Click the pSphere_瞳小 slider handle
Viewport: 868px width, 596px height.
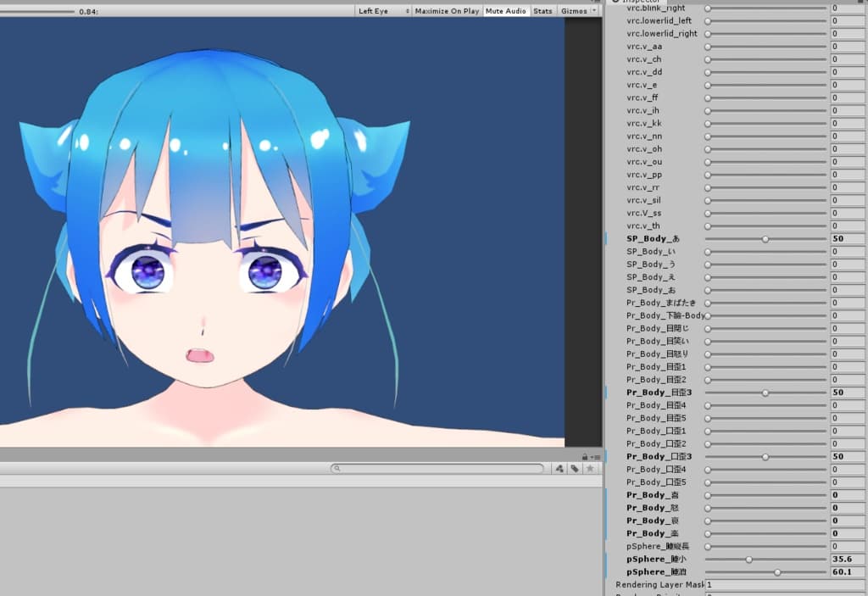(x=748, y=560)
